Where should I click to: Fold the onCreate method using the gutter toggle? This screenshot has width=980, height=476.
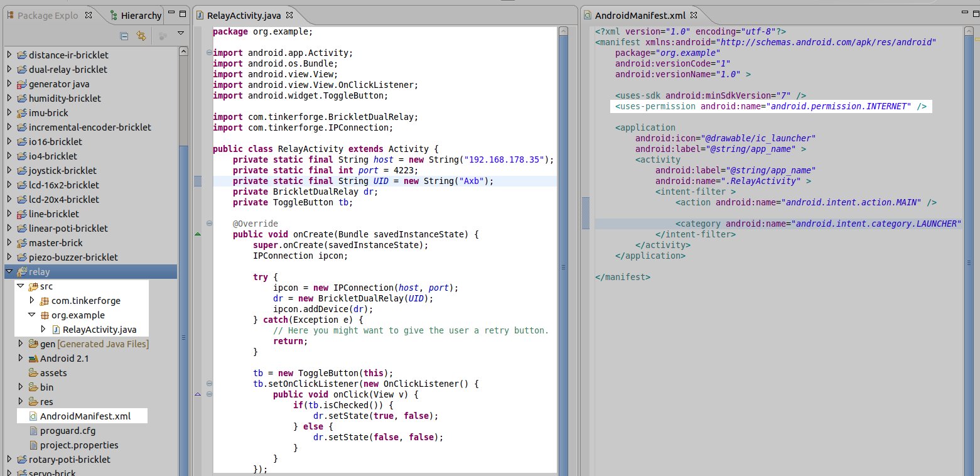pyautogui.click(x=208, y=224)
